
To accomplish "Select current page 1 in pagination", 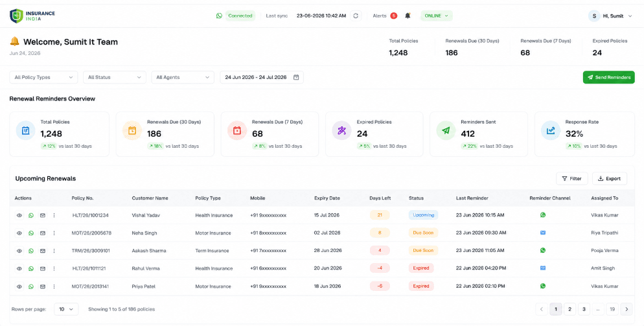I will coord(556,309).
